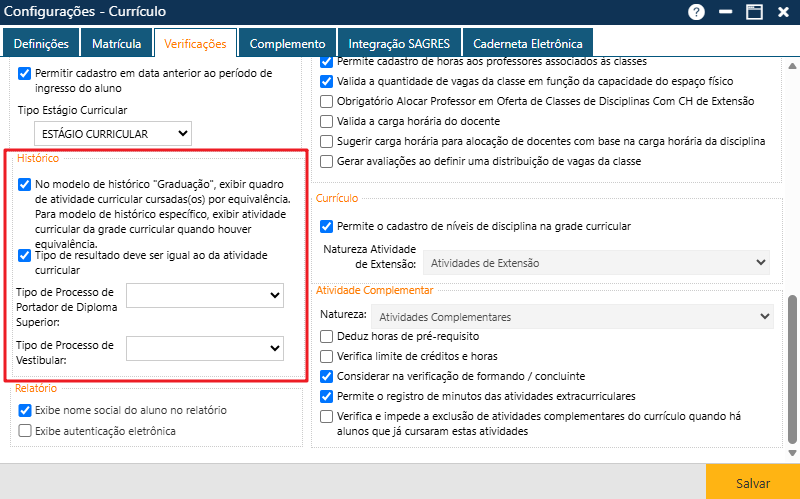Open Tipo de Processo de Portador de Diploma dropdown
This screenshot has height=499, width=800.
tap(205, 295)
